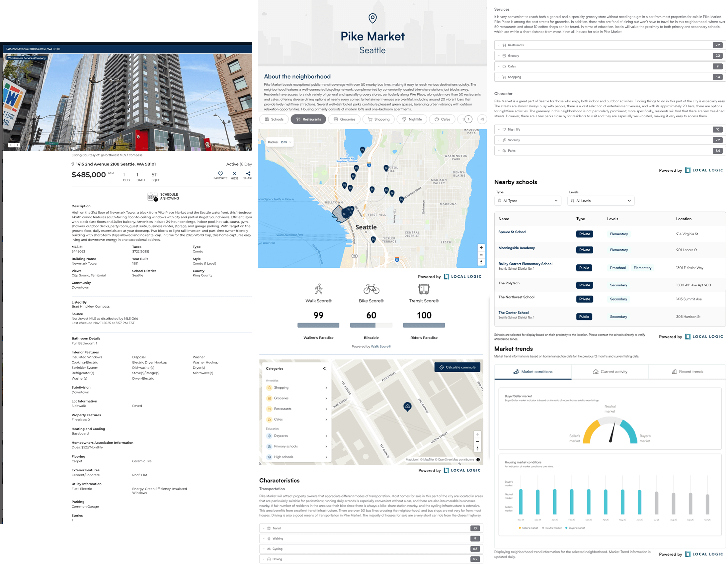
Task: Zoom in on the Seattle restaurants map
Action: (x=481, y=247)
